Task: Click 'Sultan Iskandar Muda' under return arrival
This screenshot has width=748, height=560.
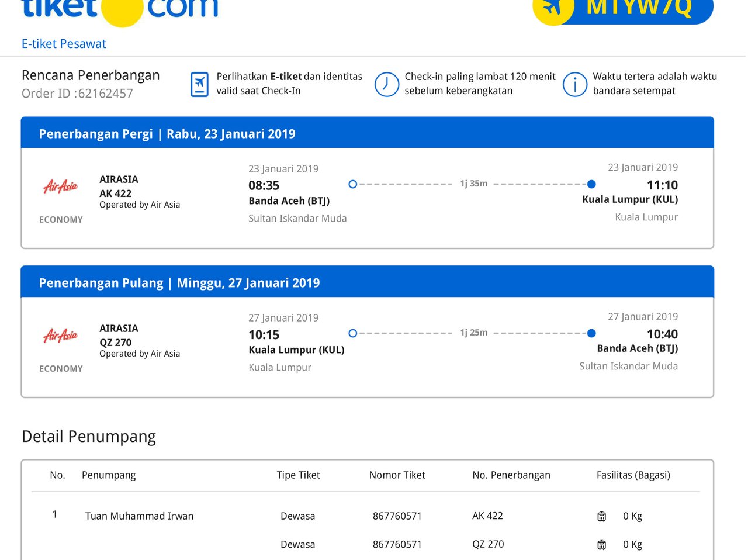Action: tap(629, 366)
